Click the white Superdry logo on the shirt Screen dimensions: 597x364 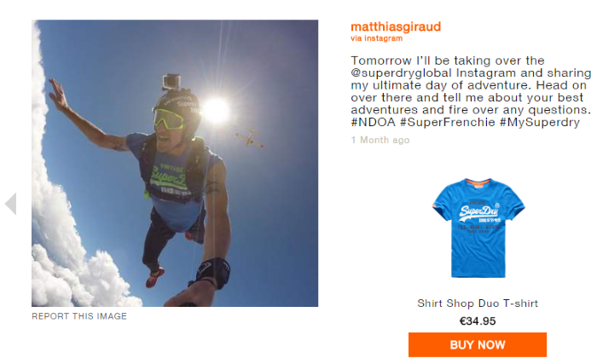click(478, 213)
